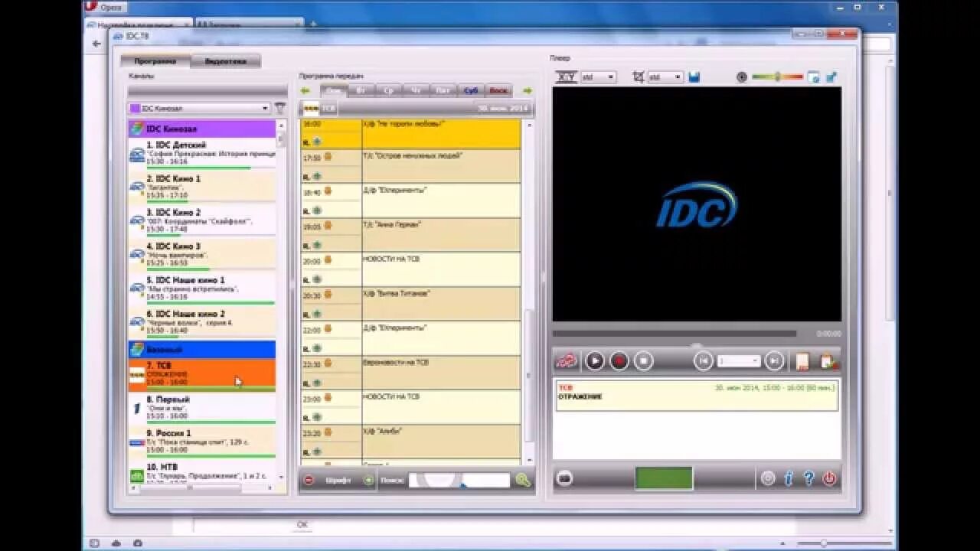The height and width of the screenshot is (551, 980).
Task: Select channel 8. Первый
Action: 202,409
